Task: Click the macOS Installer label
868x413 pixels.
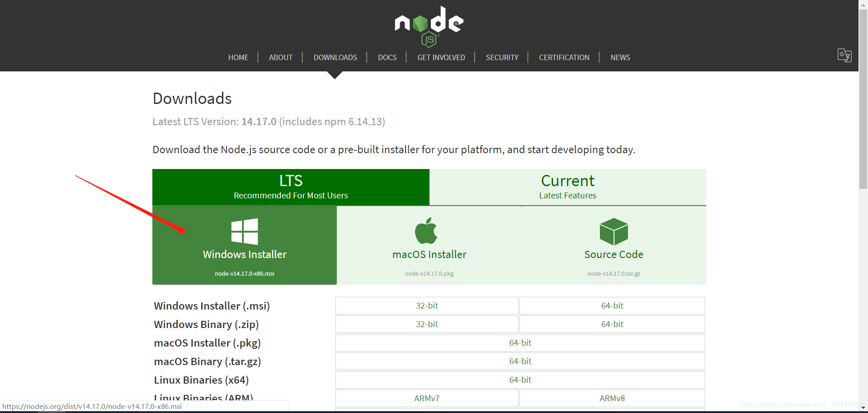Action: point(429,254)
